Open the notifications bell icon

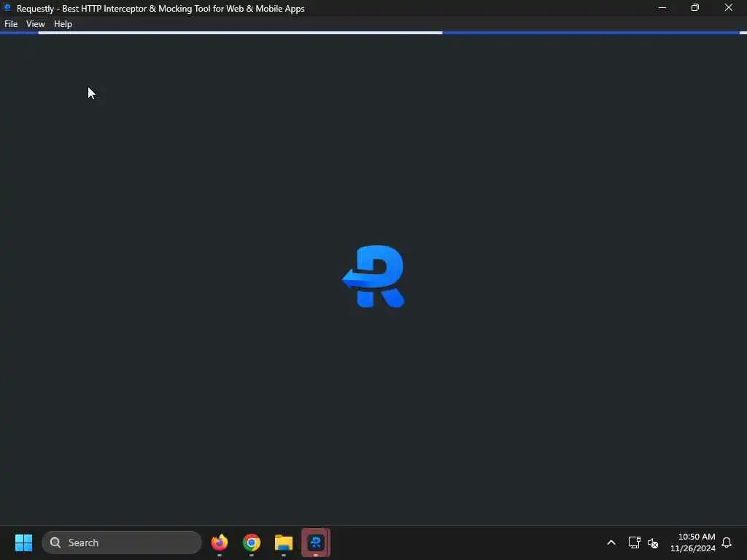tap(727, 542)
